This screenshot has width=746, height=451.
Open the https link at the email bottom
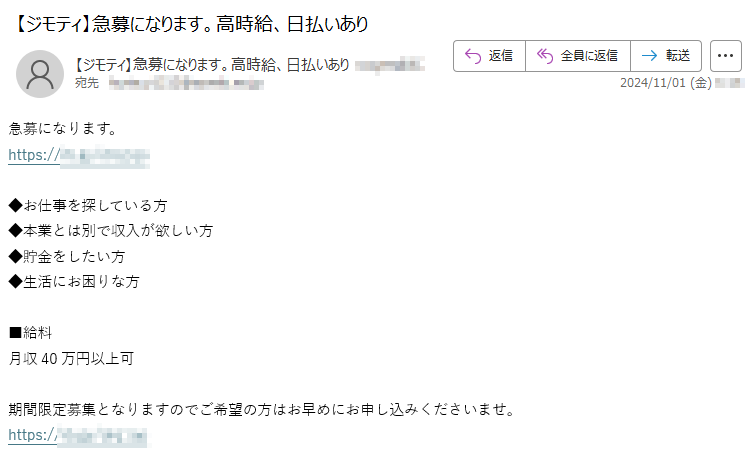click(78, 436)
